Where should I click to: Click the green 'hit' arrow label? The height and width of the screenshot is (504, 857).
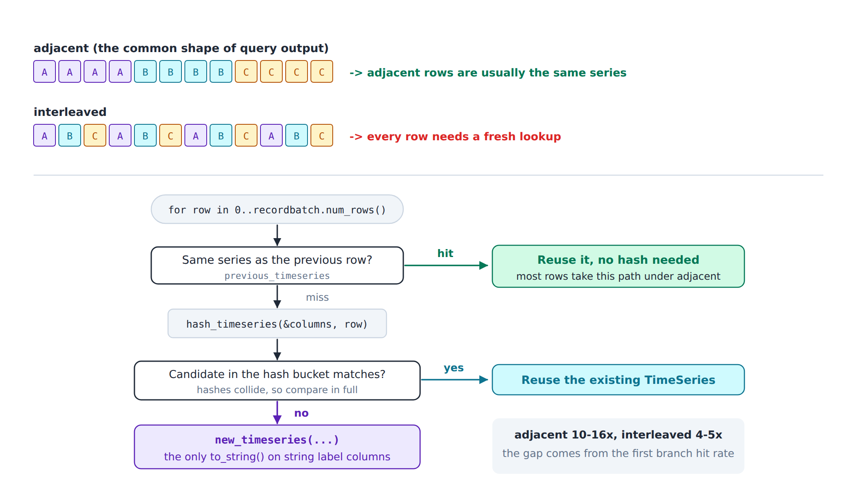445,253
